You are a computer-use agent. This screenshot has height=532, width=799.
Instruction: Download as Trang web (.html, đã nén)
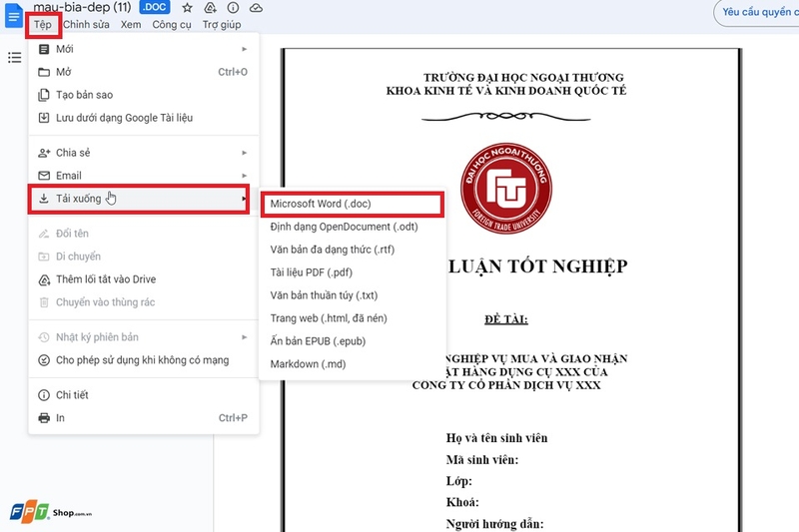353,318
